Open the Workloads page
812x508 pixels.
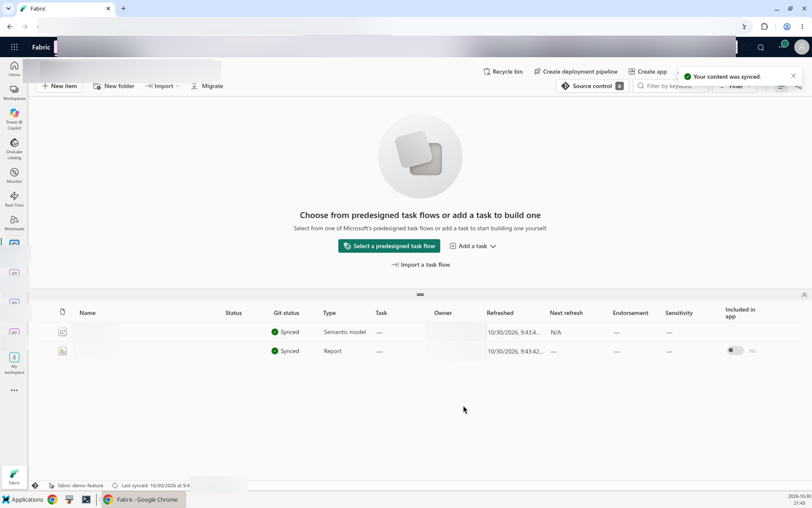point(14,223)
